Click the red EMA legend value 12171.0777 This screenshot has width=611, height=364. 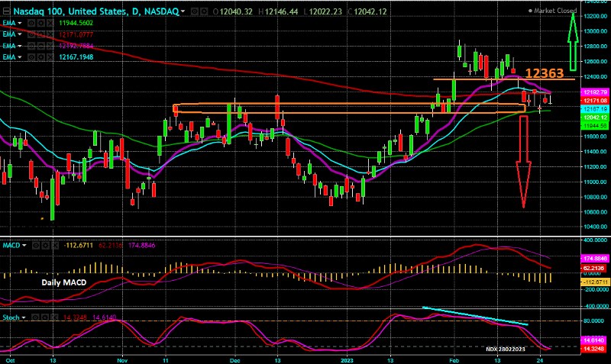coord(76,34)
